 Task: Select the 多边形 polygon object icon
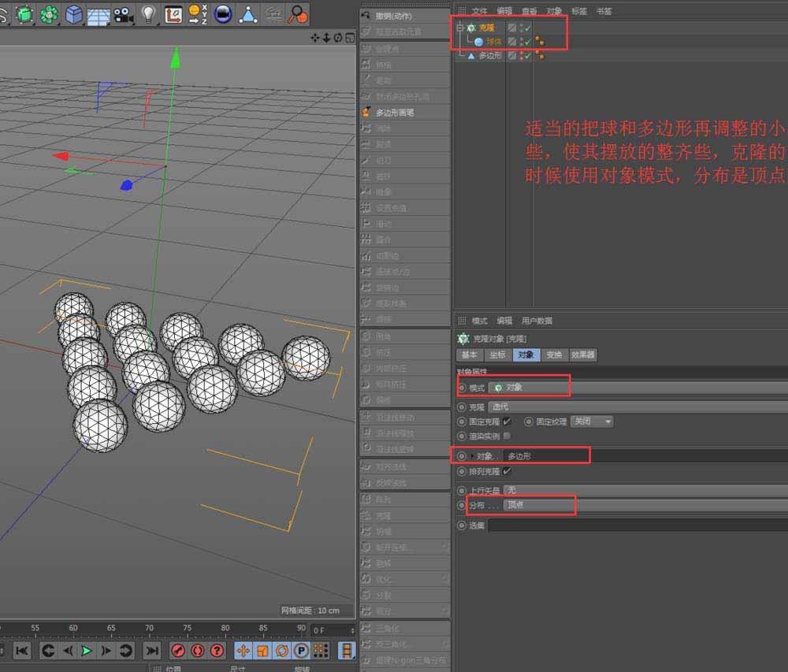(x=471, y=55)
